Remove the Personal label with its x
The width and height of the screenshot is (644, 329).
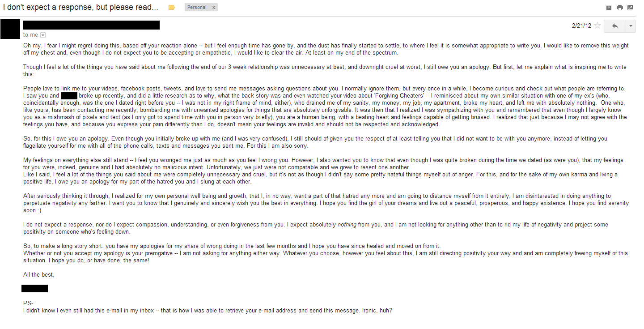click(214, 8)
